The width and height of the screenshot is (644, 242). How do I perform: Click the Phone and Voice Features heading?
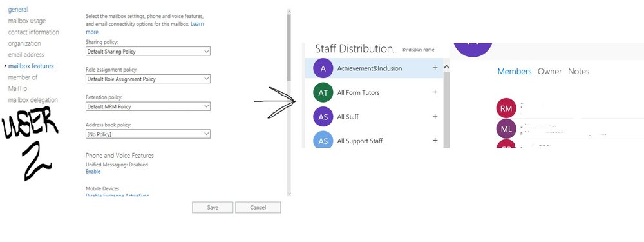[120, 156]
